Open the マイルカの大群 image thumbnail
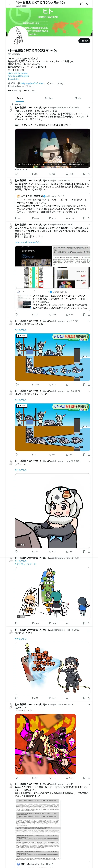Screen dimensions: 98x868 click(52, 357)
